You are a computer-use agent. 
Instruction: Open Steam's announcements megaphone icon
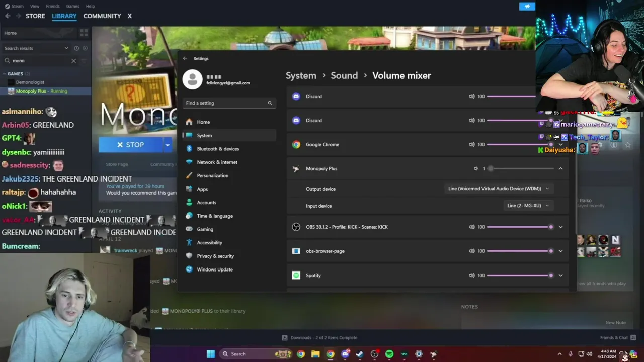(527, 7)
